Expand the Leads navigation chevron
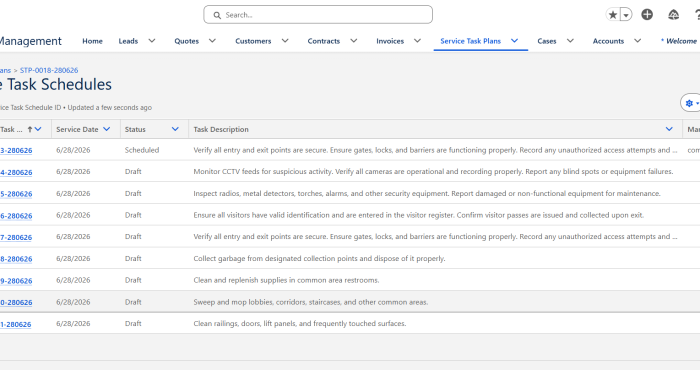The image size is (700, 370). coord(152,41)
